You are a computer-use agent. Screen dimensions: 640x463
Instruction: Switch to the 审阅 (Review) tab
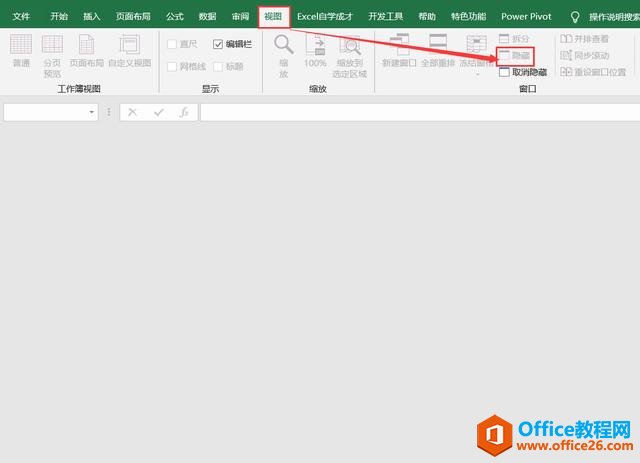[240, 16]
